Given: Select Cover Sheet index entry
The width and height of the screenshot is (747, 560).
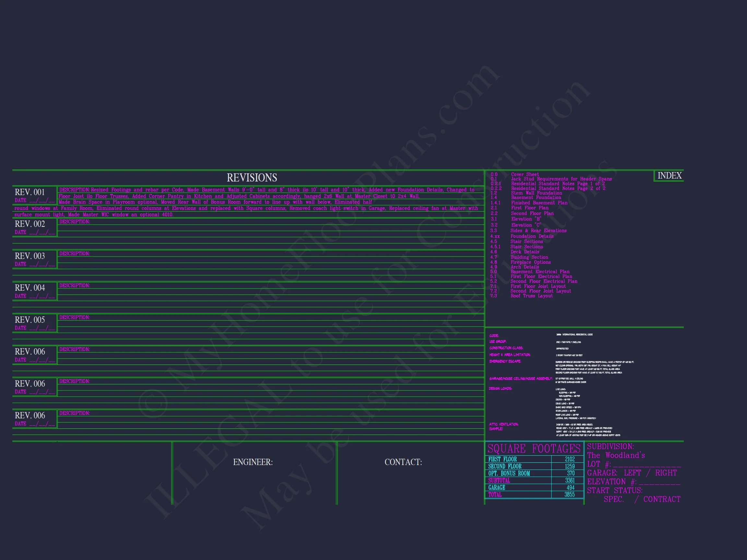Looking at the screenshot, I should 525,175.
